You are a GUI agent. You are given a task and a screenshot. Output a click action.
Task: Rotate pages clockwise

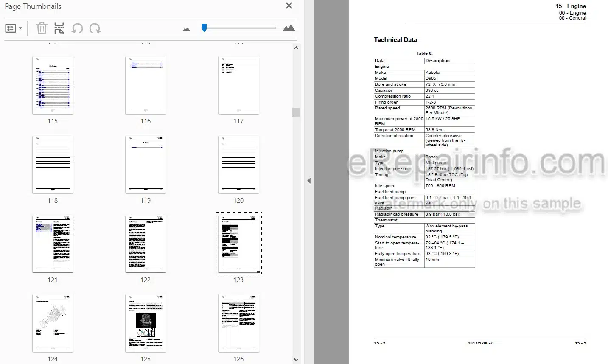coord(95,28)
